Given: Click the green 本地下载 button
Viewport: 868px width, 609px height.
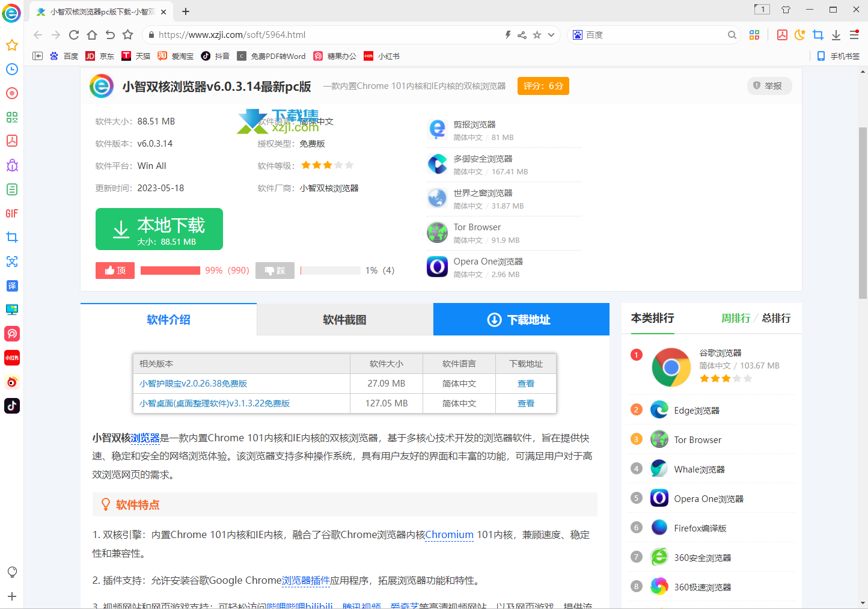Looking at the screenshot, I should [159, 229].
